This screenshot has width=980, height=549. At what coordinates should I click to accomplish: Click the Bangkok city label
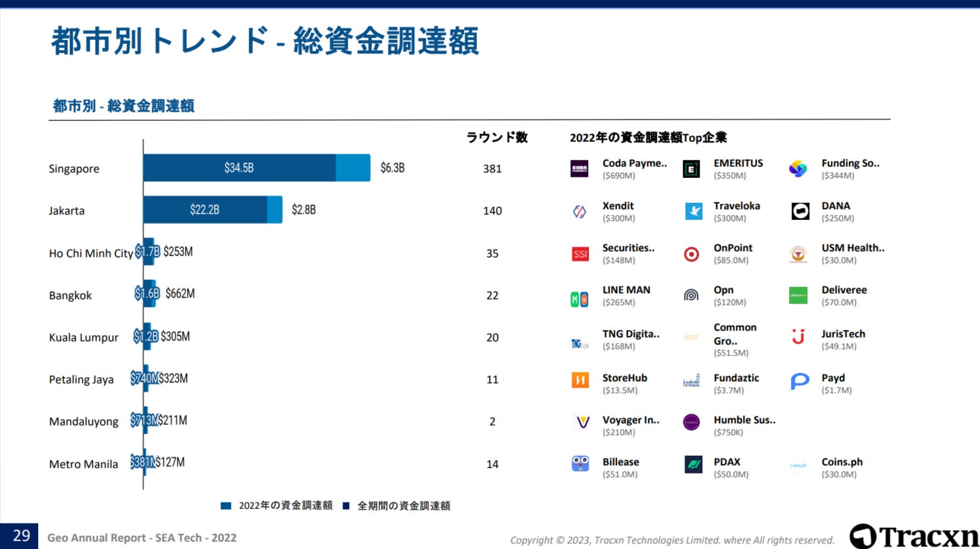coord(70,296)
